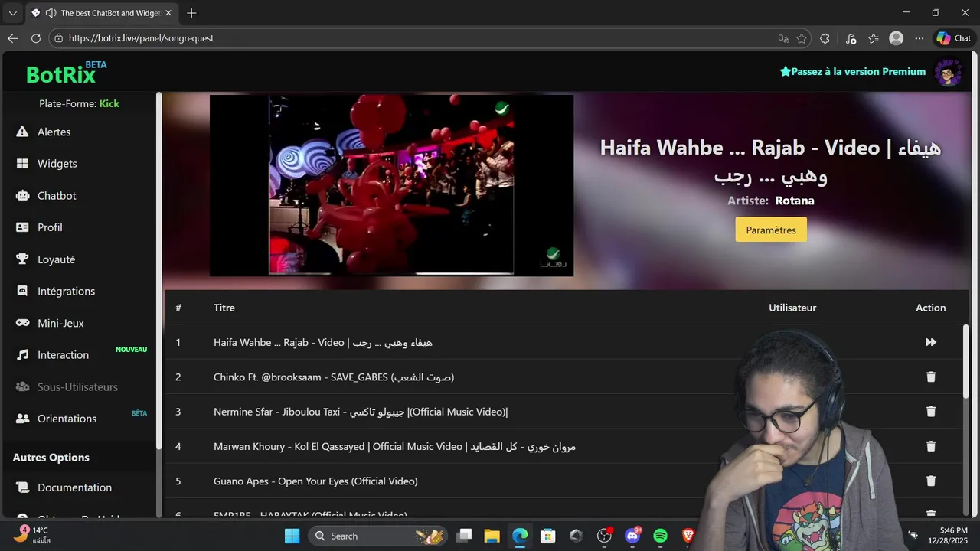980x551 pixels.
Task: View site information lock icon
Action: tap(58, 38)
